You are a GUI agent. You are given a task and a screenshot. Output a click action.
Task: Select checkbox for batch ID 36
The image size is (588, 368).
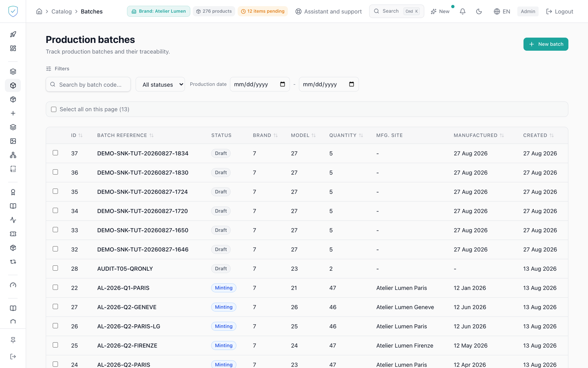coord(55,172)
